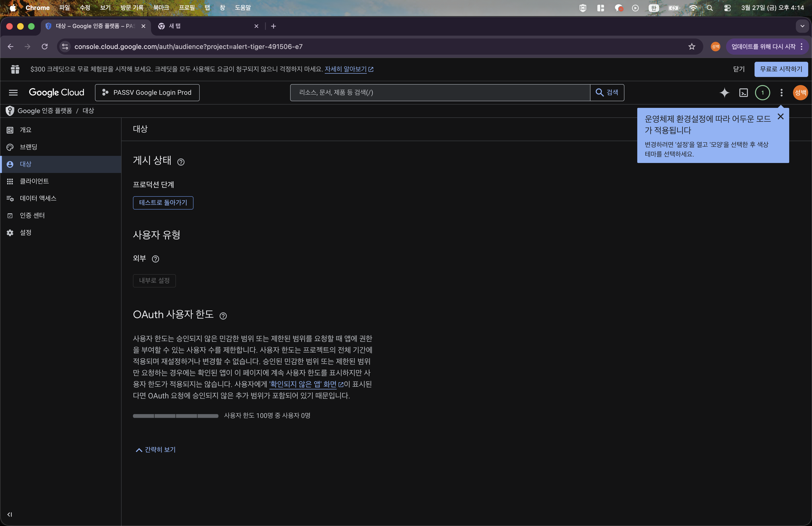Activate the Cloud Shell terminal
812x526 pixels.
tap(744, 92)
